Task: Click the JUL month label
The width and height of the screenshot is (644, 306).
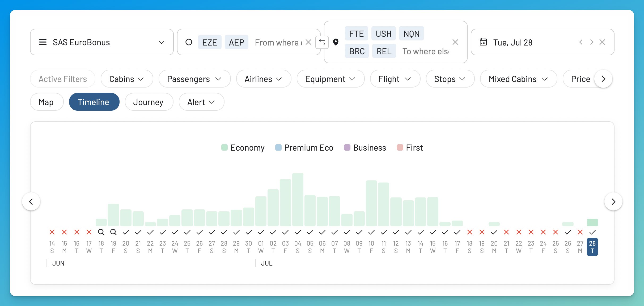Action: pos(267,263)
